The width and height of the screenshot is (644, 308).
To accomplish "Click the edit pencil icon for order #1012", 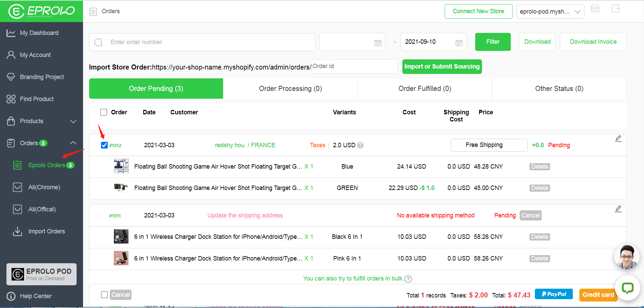I will (618, 138).
